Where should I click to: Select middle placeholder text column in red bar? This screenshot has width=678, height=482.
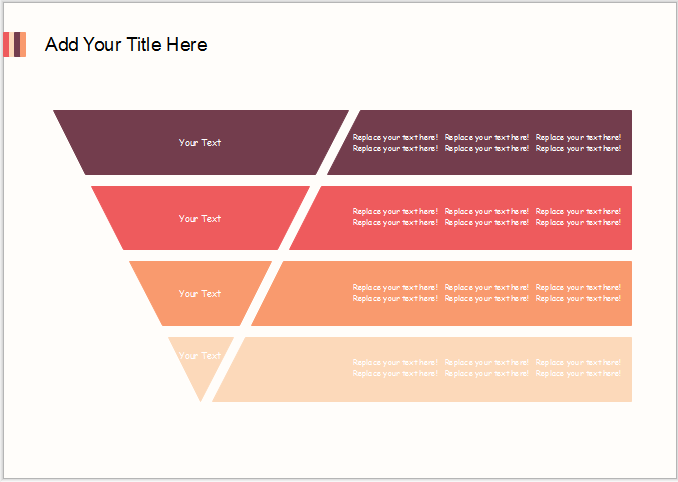tap(486, 217)
